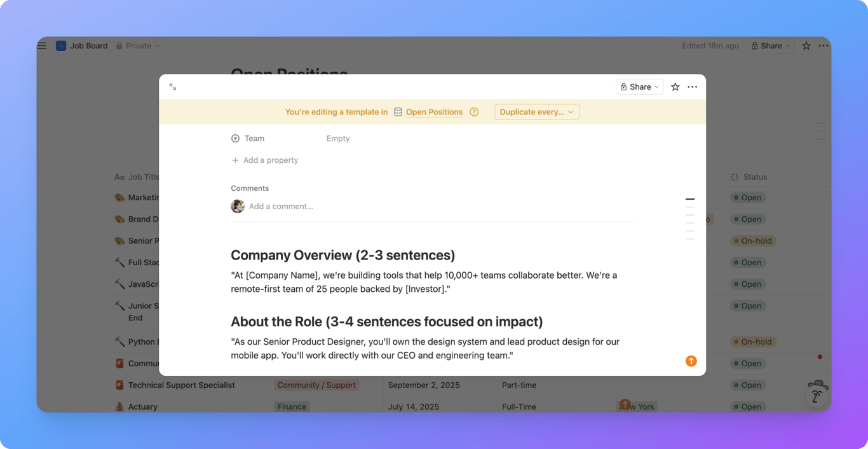Screen dimensions: 868x449
Task: Expand the template to full page view
Action: tap(172, 86)
